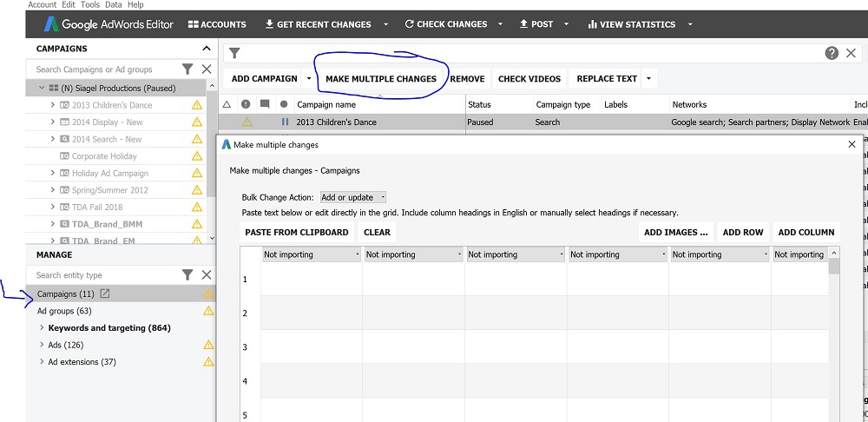Collapse the Siagel Productions account tree
The height and width of the screenshot is (422, 868).
tap(42, 88)
